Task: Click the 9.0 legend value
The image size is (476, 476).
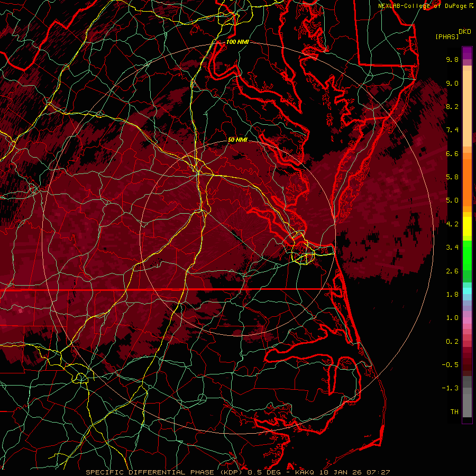Action: tap(452, 83)
